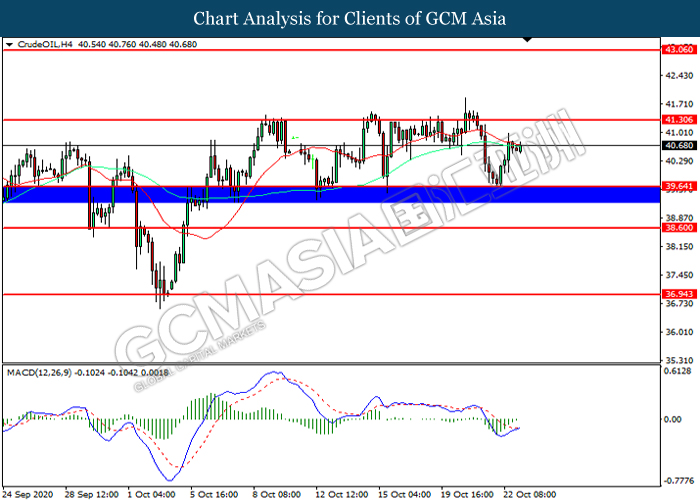Click the OHLC values 40.540 40.760 40.480 40.680
700x500 pixels.
pos(137,44)
